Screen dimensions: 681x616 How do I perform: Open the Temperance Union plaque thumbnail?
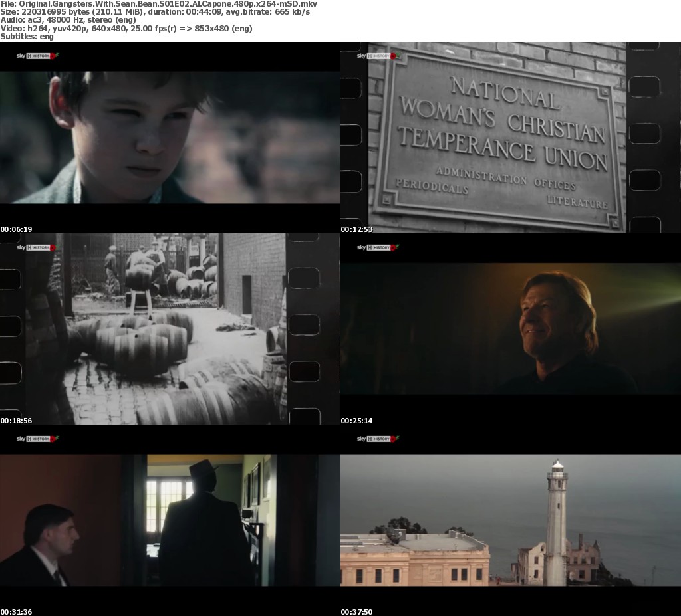coord(510,136)
